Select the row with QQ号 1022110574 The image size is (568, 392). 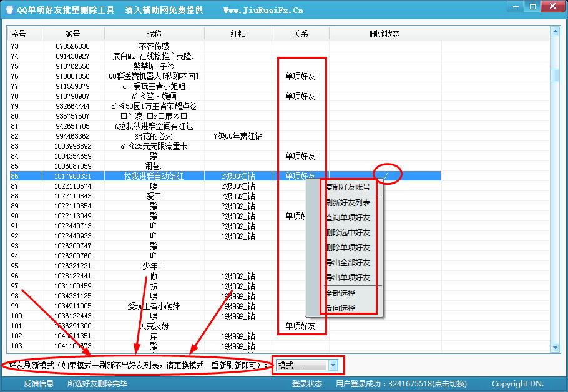point(225,186)
